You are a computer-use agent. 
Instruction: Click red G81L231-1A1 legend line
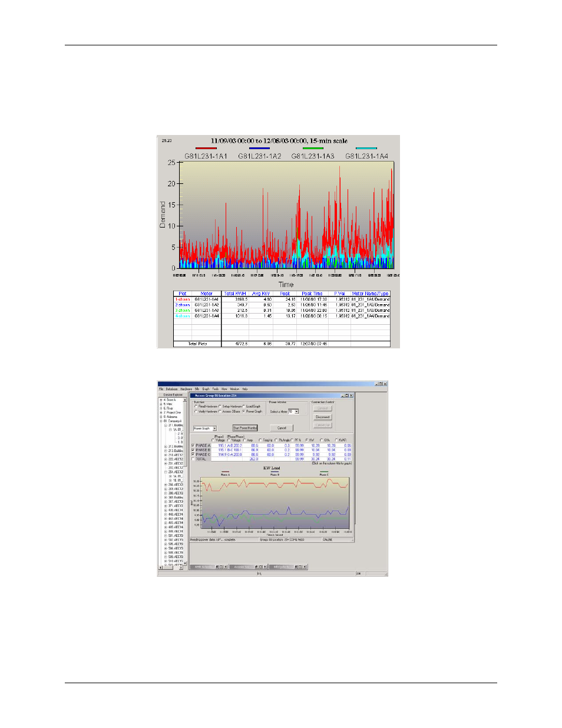pyautogui.click(x=206, y=148)
